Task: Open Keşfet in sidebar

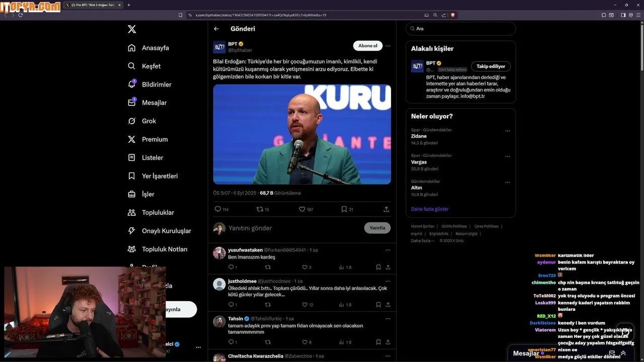Action: pyautogui.click(x=144, y=66)
